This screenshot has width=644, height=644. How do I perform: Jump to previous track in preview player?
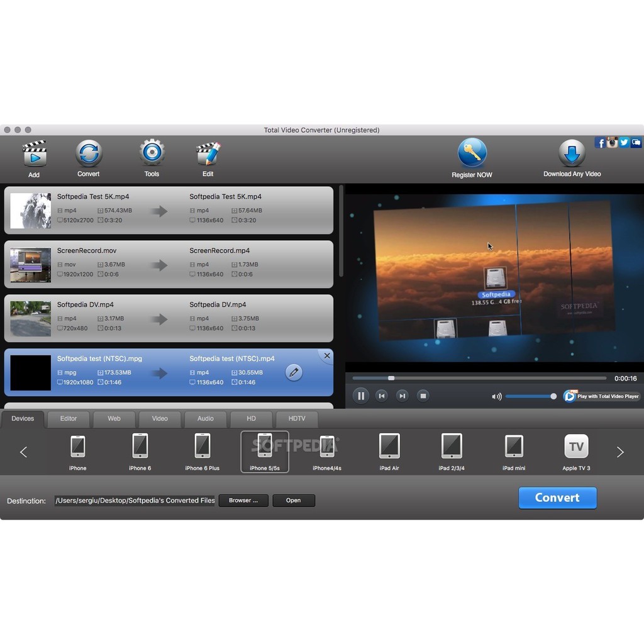pyautogui.click(x=382, y=396)
